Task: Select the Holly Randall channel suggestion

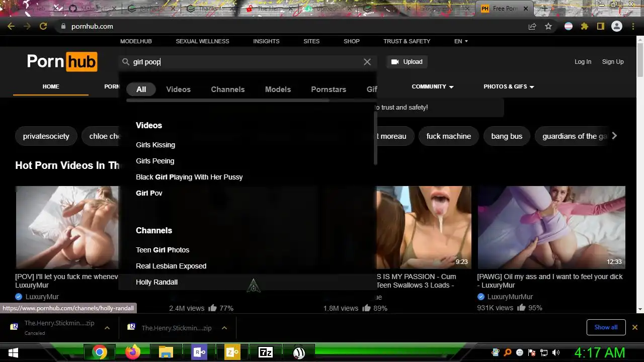Action: coord(156,282)
